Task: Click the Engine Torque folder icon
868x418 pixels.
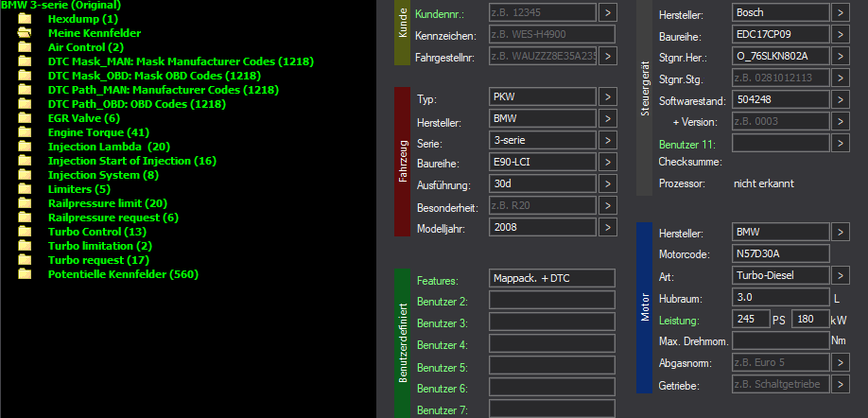Action: pyautogui.click(x=25, y=132)
